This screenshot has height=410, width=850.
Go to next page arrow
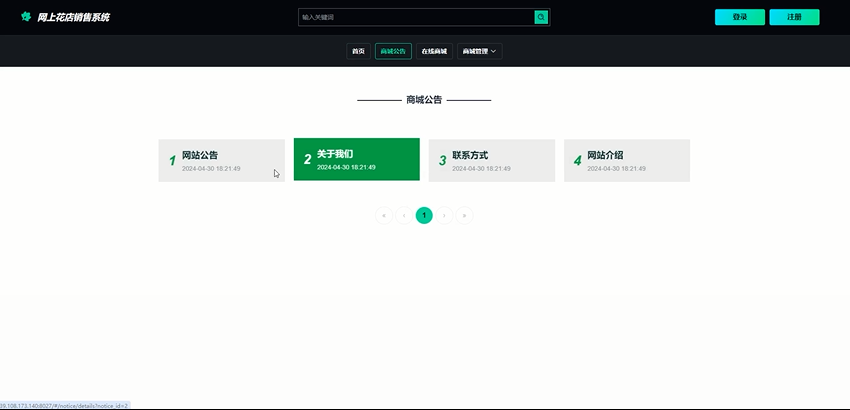[444, 215]
